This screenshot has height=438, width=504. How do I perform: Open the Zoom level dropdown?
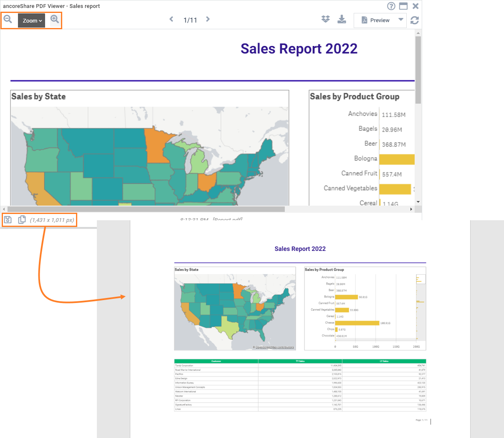coord(32,20)
